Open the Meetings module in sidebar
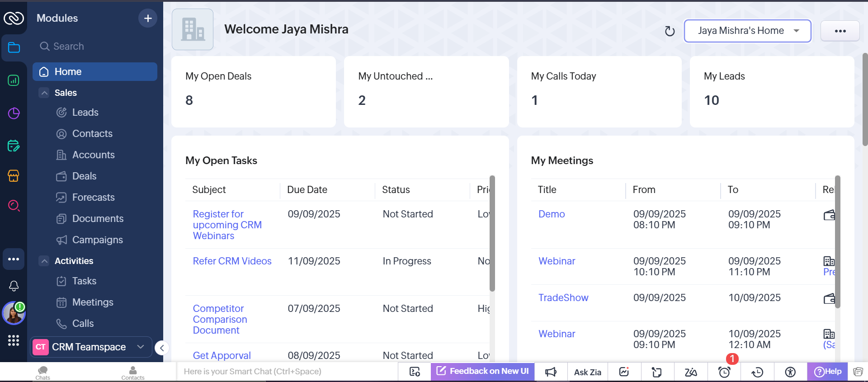This screenshot has width=868, height=382. coord(93,302)
